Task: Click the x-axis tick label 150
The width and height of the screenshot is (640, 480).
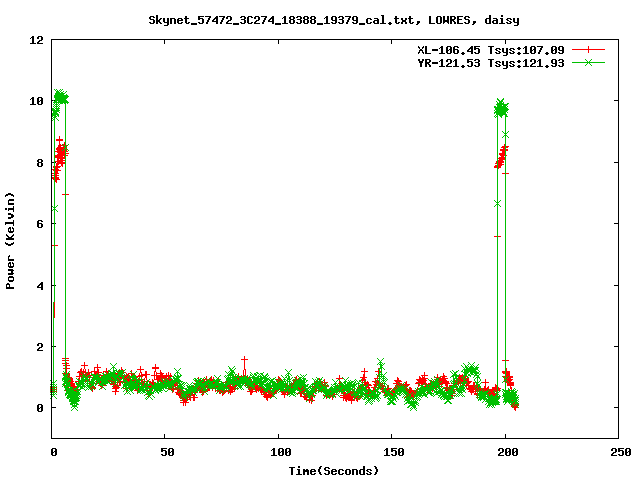Action: (x=394, y=452)
